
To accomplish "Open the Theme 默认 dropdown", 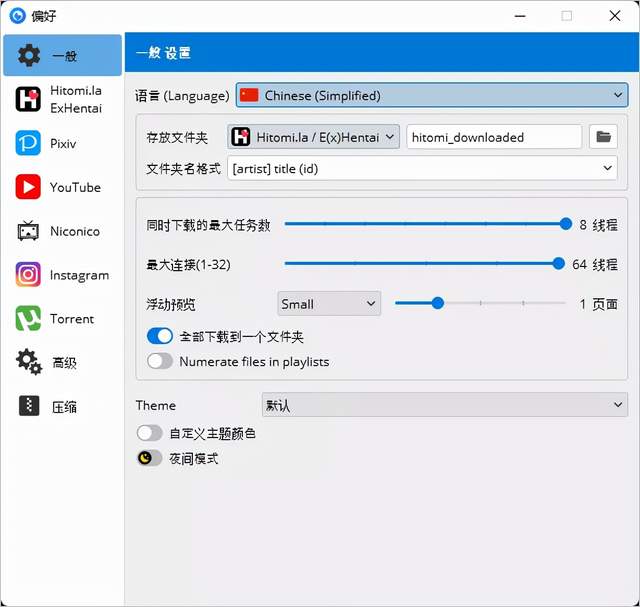I will click(444, 405).
